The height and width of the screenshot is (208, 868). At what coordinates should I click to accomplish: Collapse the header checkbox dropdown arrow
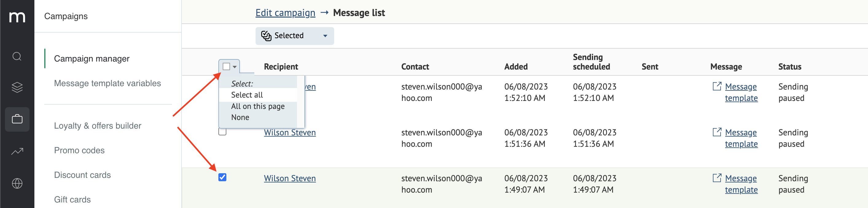pos(235,67)
